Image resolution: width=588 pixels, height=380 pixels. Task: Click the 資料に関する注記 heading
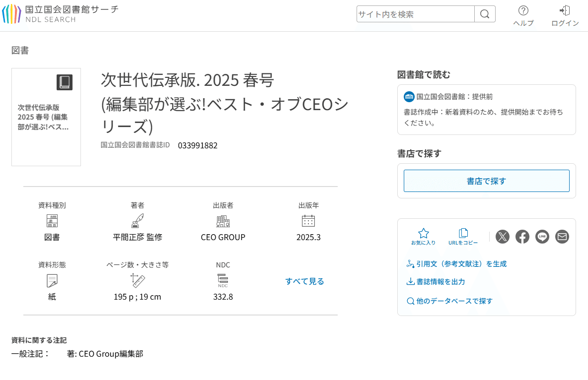point(39,340)
